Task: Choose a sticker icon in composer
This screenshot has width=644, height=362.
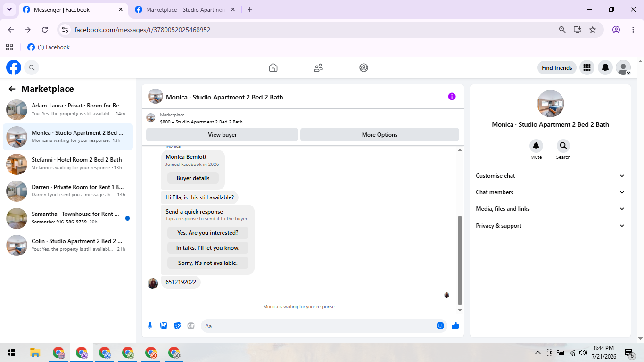Action: (177, 326)
